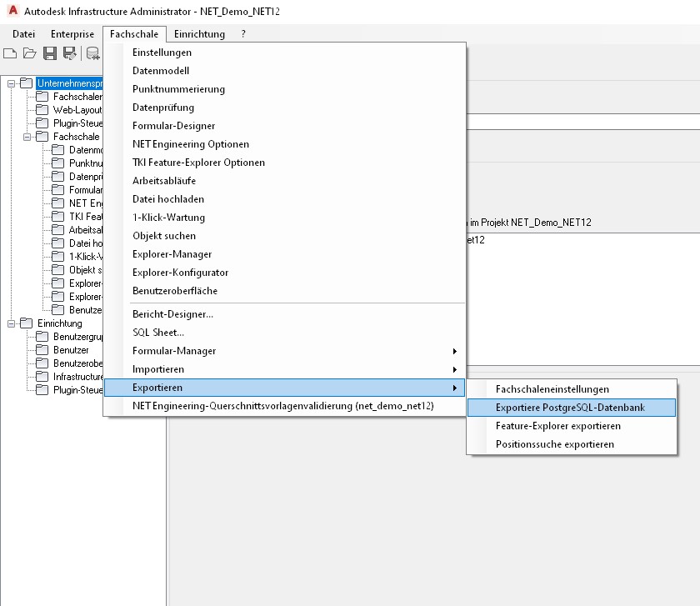Click the folder icon beside Web-Layout
The height and width of the screenshot is (606, 700).
(42, 110)
